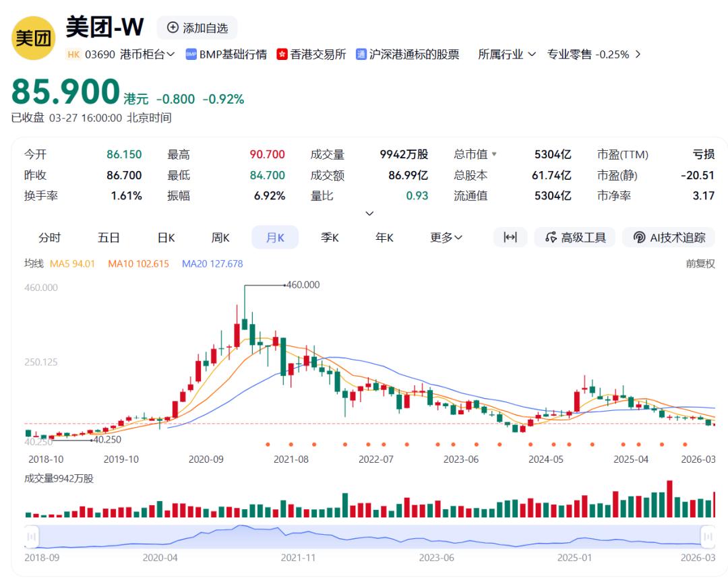Click the mini overview range area chart
Viewport: 728px width, 582px height.
pos(369,537)
